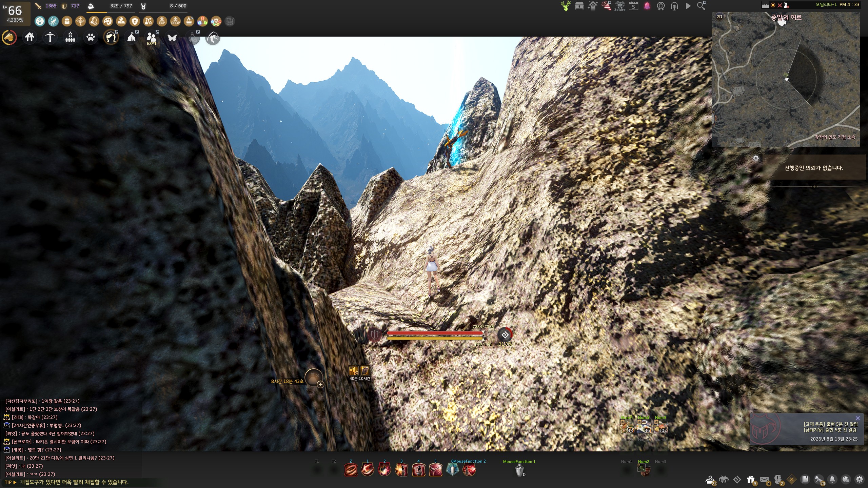The image size is (868, 488).
Task: Click the smiling face buff icon
Action: 40,21
